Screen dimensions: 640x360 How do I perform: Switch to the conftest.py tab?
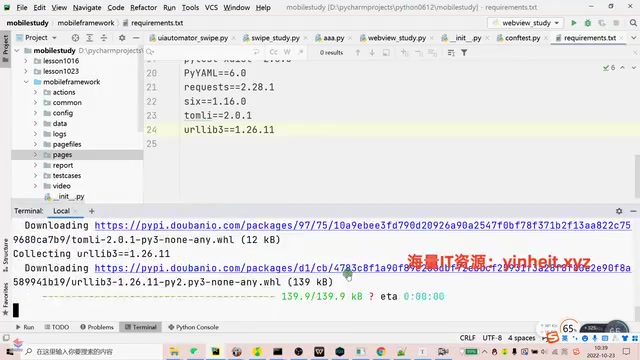click(x=522, y=38)
